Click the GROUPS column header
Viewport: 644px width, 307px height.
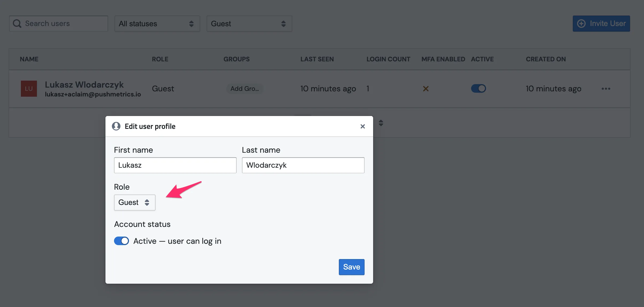pyautogui.click(x=237, y=59)
